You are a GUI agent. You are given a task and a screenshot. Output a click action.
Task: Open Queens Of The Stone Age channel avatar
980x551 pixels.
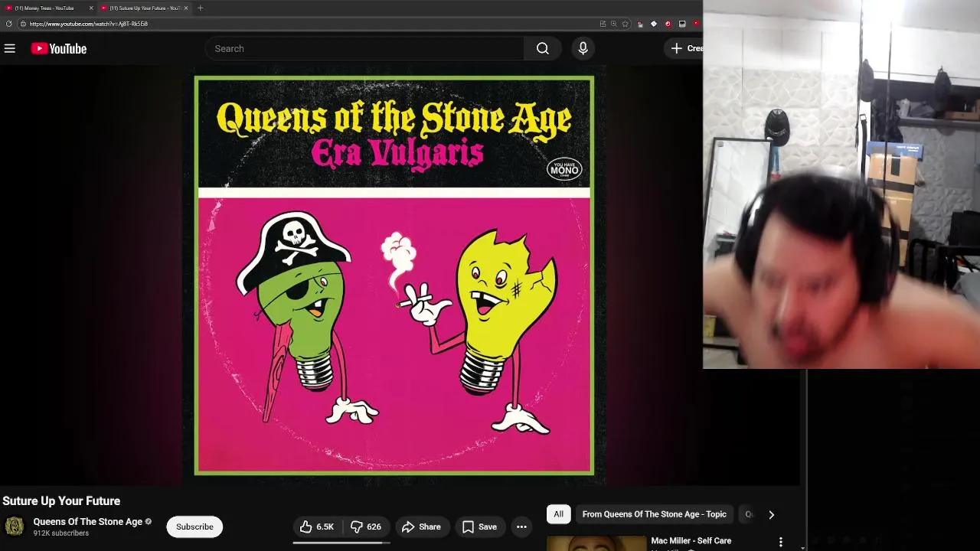15,527
